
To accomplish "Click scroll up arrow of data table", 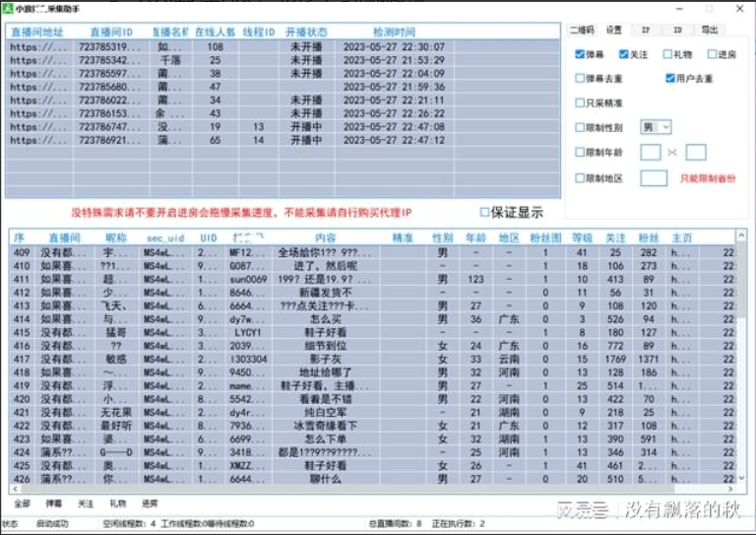I will pos(741,234).
